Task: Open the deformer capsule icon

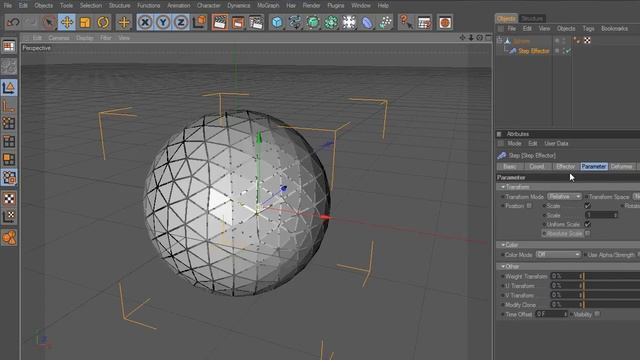Action: point(367,22)
